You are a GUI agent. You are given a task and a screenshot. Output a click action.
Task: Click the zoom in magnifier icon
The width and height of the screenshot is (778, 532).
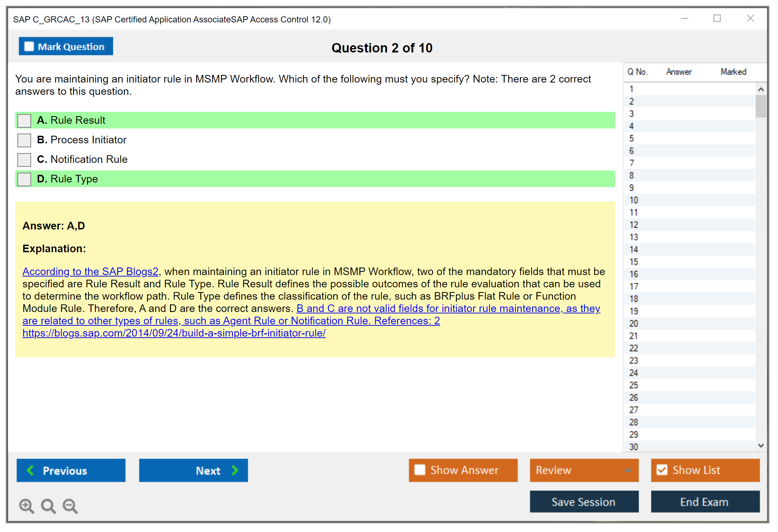pyautogui.click(x=26, y=506)
